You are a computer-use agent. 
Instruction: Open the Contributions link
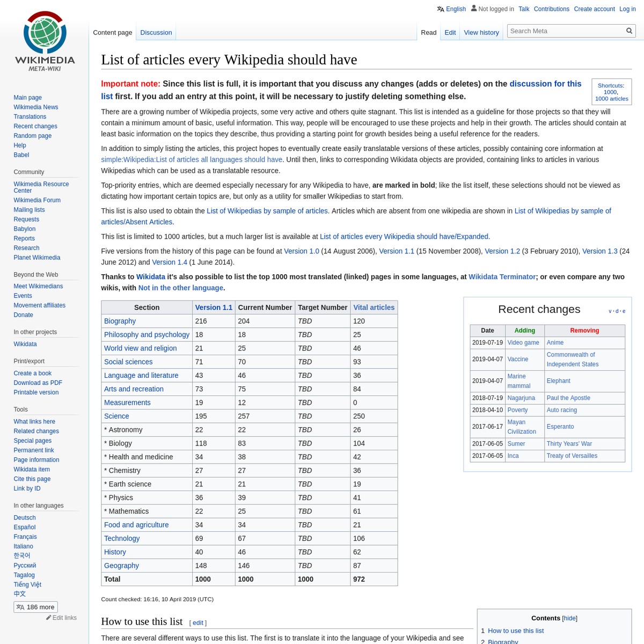[x=552, y=9]
